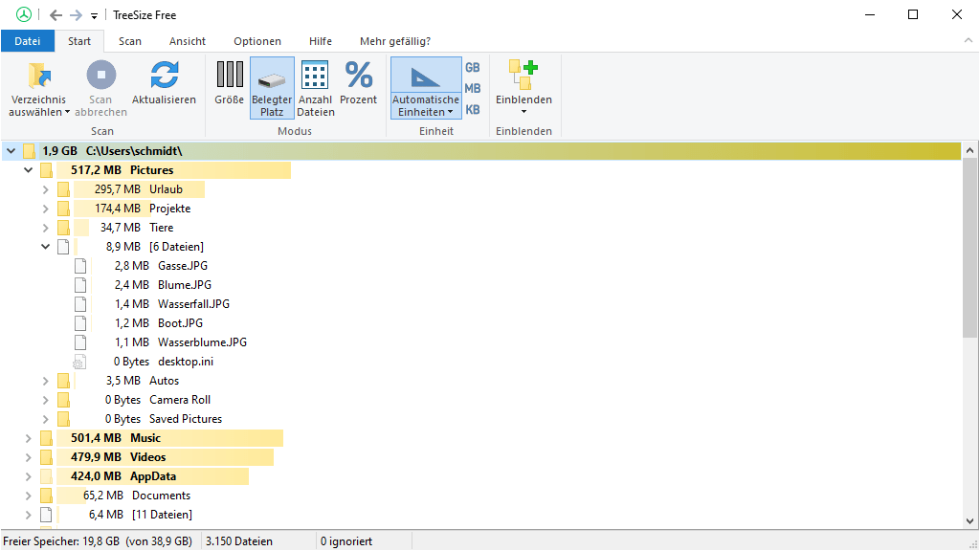Open the Datei menu
The image size is (980, 551).
(28, 41)
